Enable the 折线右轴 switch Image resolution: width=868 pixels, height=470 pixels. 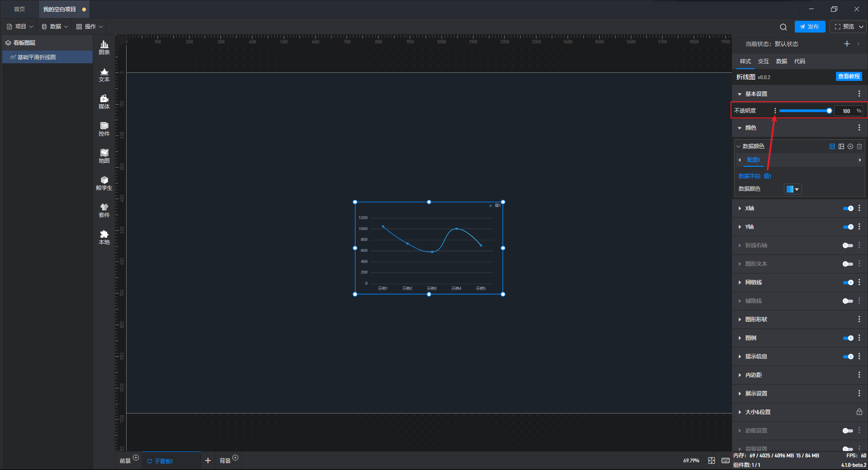click(848, 245)
